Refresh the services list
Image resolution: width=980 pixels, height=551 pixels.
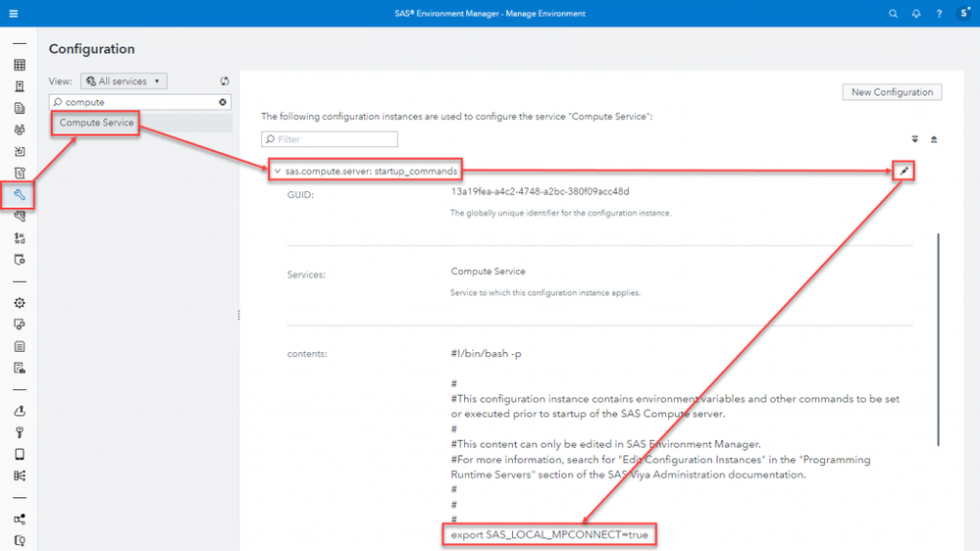tap(225, 81)
